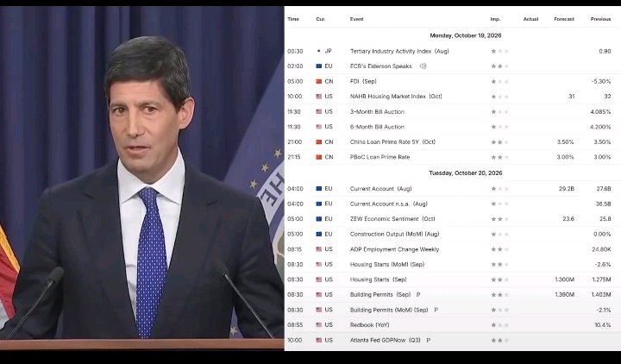Open the Atlanta Fed GDPNow (Q3) event
Screen dimensions: 621x364
385,340
